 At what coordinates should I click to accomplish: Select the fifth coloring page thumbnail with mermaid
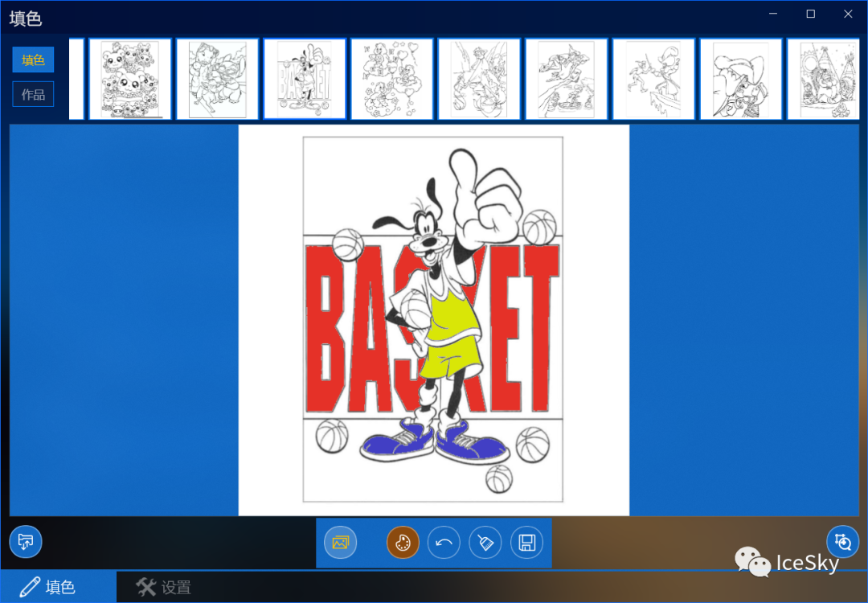tap(479, 79)
